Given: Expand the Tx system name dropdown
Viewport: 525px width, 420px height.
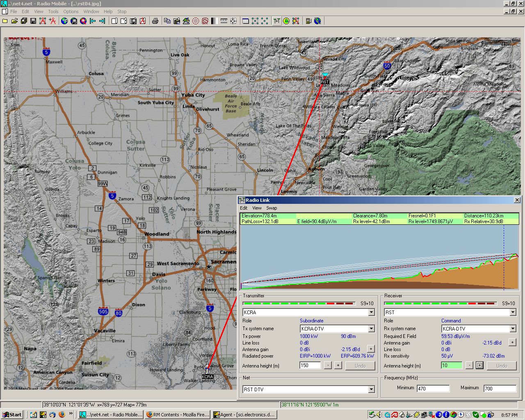Looking at the screenshot, I should [371, 329].
